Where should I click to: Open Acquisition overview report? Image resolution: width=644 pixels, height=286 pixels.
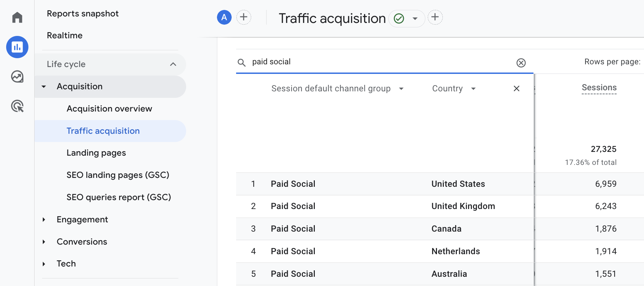point(109,109)
